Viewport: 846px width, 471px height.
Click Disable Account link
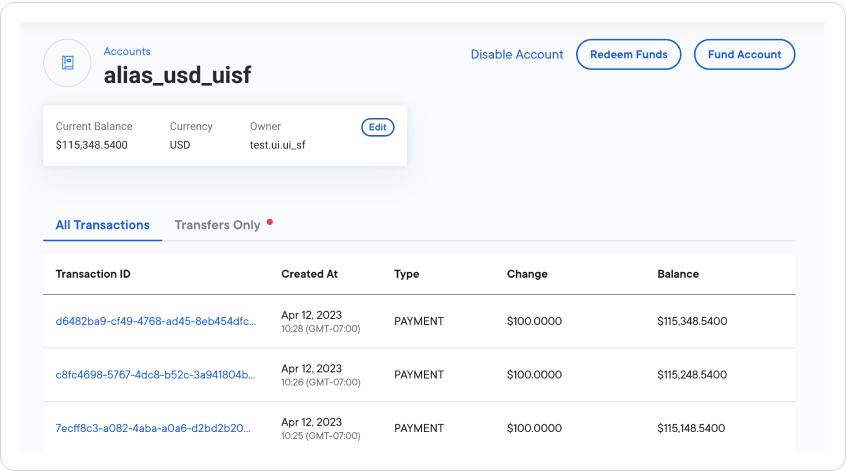point(517,54)
